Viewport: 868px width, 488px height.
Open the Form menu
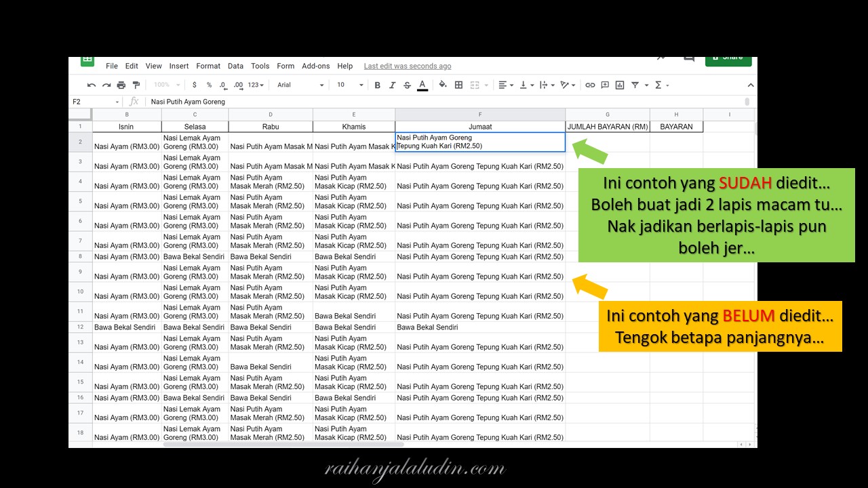(x=285, y=66)
